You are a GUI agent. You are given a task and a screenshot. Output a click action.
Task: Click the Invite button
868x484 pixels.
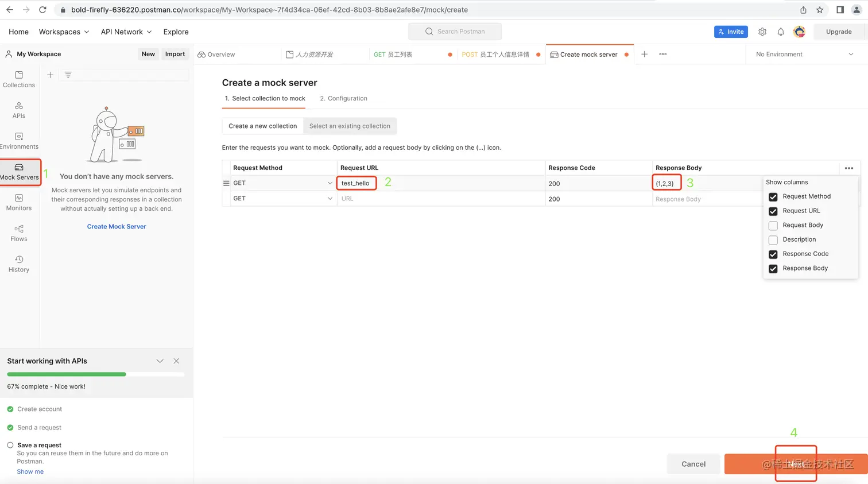tap(731, 32)
